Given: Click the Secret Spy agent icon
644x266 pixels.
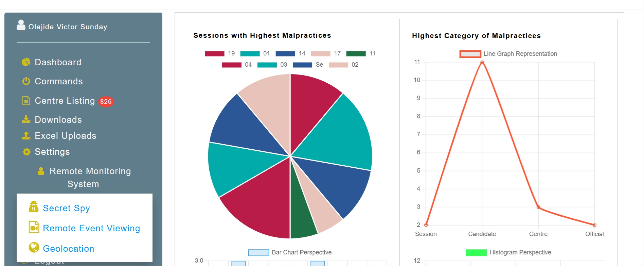Looking at the screenshot, I should [x=34, y=206].
